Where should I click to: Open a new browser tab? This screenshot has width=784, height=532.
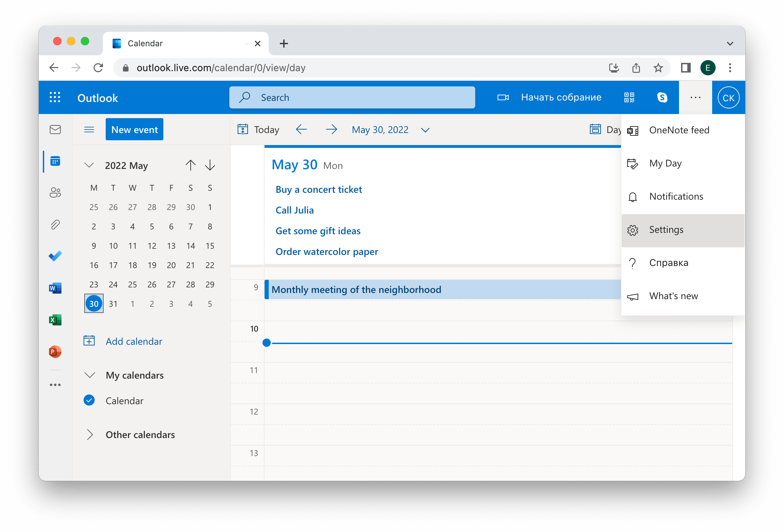coord(284,44)
